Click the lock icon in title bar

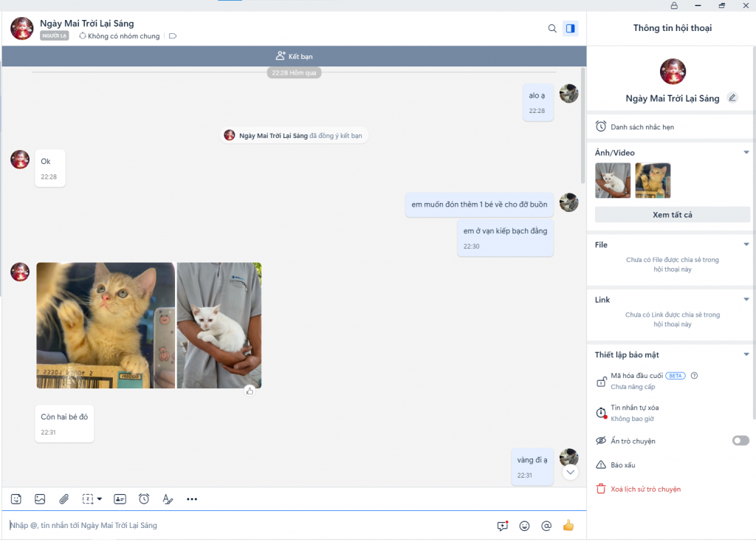coord(674,6)
